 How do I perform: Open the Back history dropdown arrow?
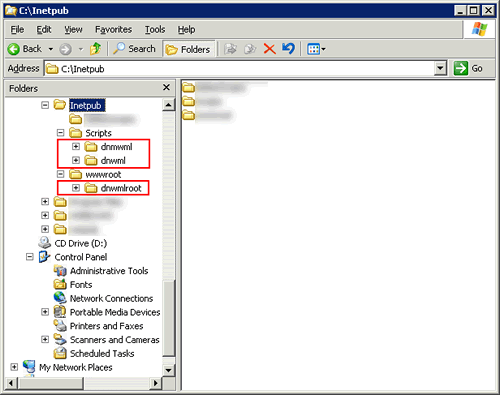pos(51,49)
